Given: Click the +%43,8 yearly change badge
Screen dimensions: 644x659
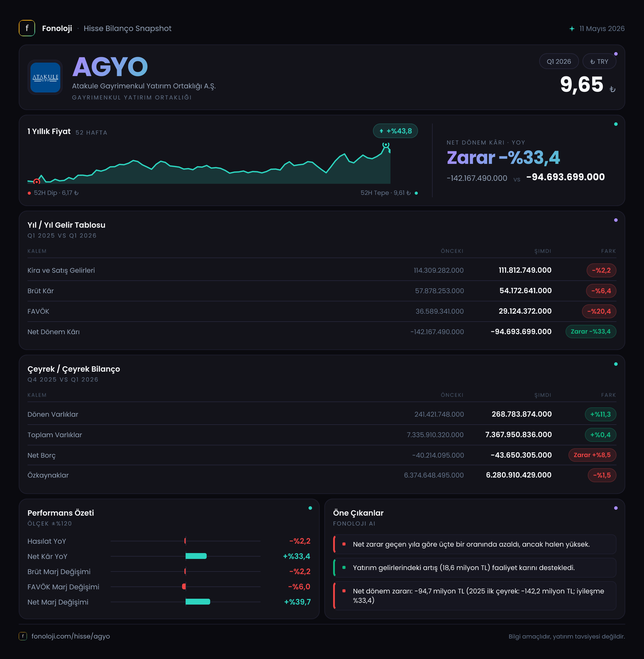Looking at the screenshot, I should (395, 131).
